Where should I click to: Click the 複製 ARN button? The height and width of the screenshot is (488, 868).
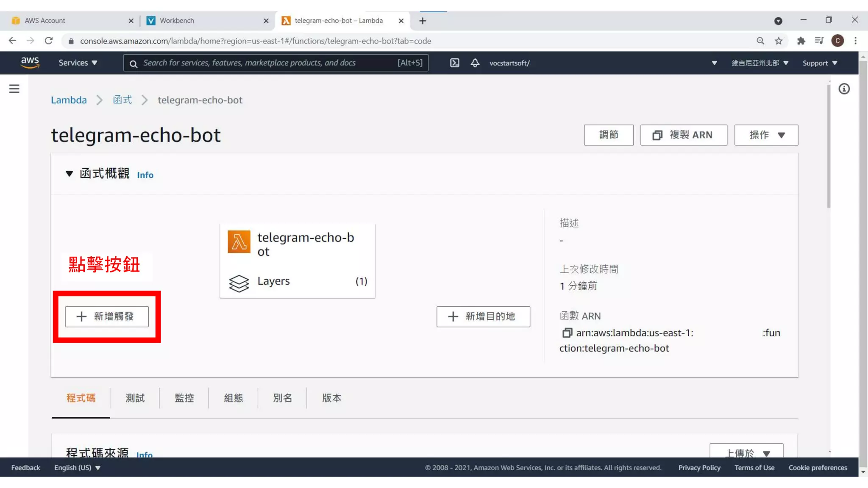684,135
